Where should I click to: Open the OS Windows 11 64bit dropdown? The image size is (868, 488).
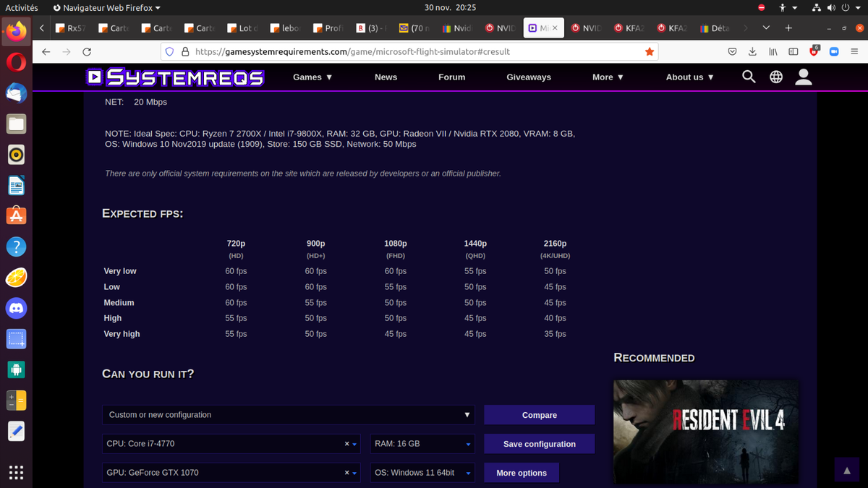[x=423, y=473]
